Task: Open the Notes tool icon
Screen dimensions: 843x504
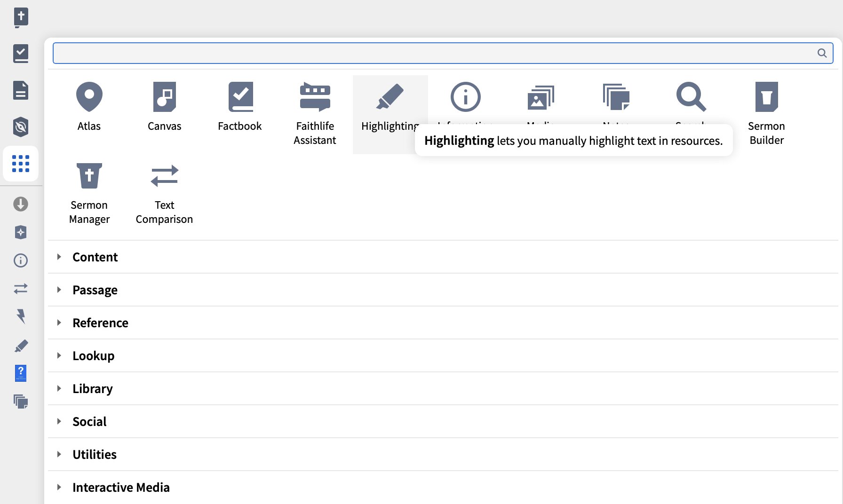Action: (616, 97)
